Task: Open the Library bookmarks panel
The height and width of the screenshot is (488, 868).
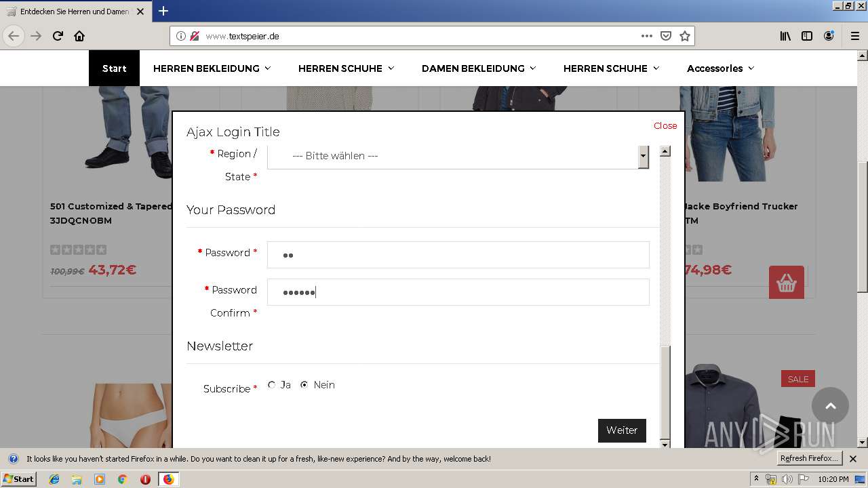Action: [x=785, y=36]
